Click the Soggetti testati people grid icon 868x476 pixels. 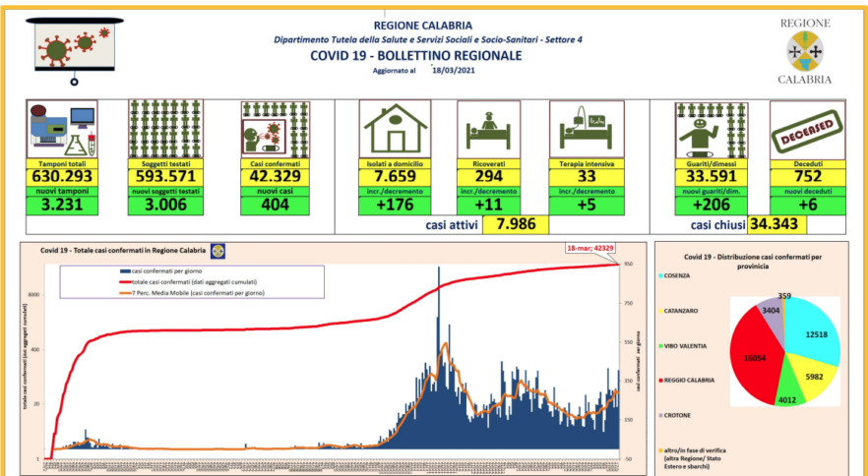163,128
